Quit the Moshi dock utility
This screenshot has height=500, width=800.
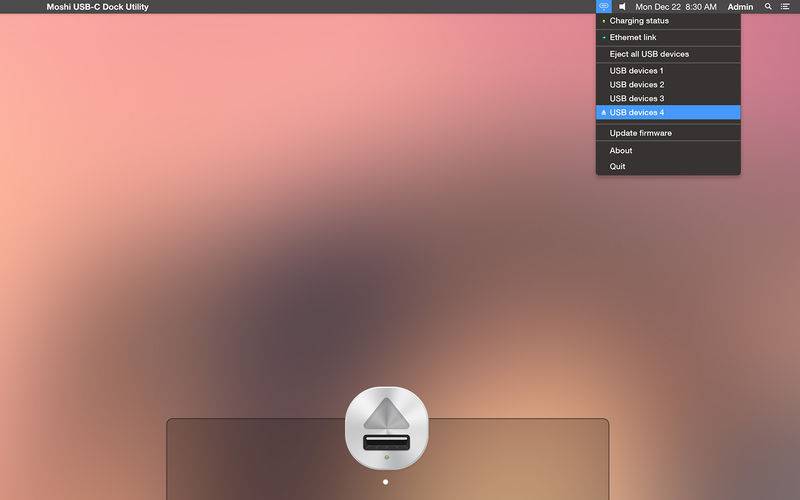(668, 166)
